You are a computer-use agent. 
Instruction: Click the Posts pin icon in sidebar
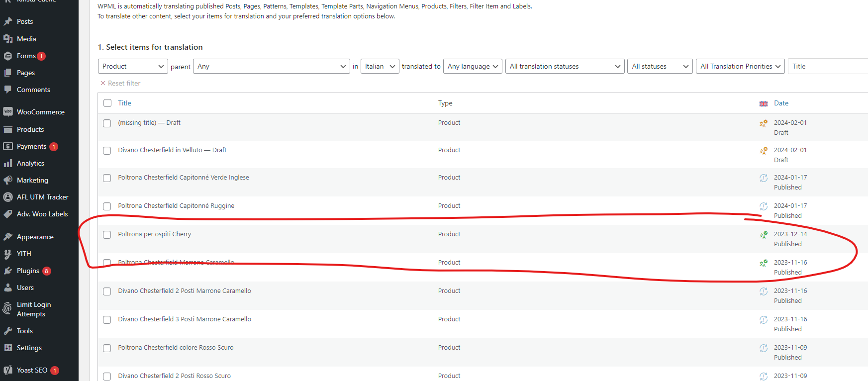(x=8, y=21)
